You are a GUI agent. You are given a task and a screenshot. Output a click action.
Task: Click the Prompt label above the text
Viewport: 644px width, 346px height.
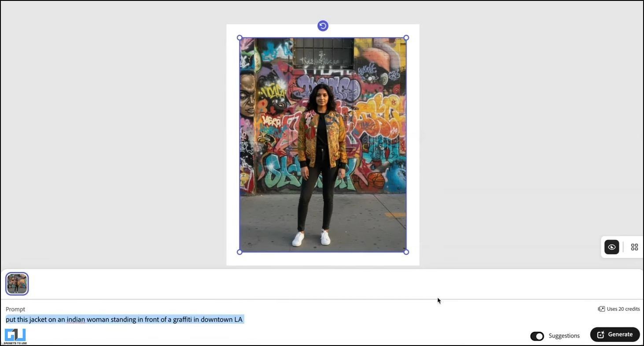point(15,309)
